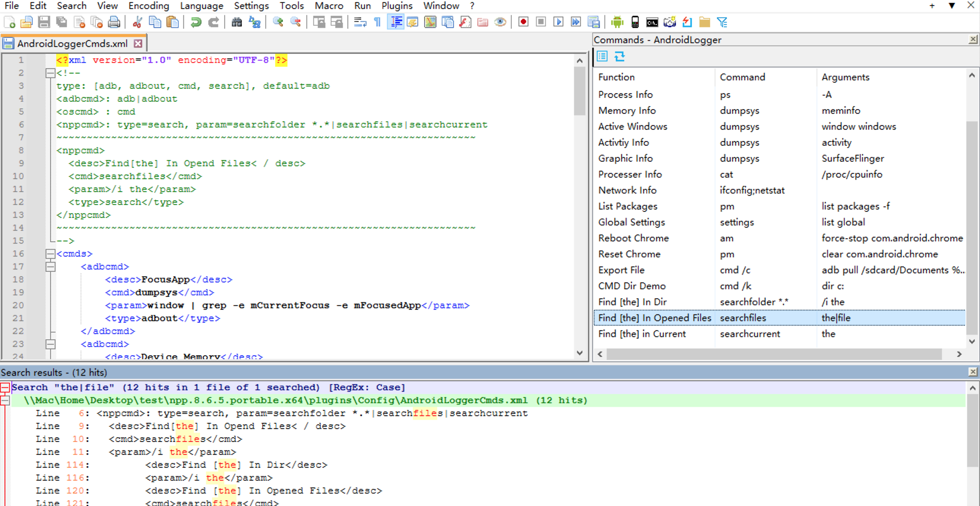This screenshot has height=506, width=980.
Task: Open the Encoding menu
Action: point(149,6)
